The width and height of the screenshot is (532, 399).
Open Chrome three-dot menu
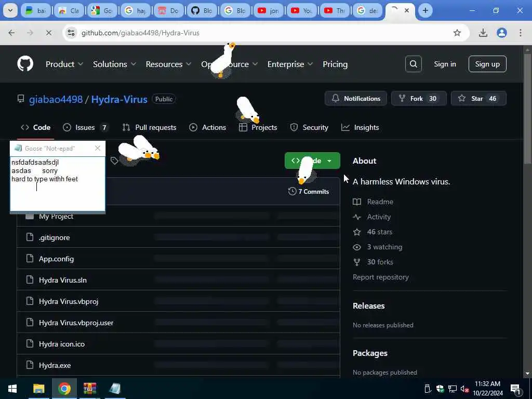click(521, 33)
